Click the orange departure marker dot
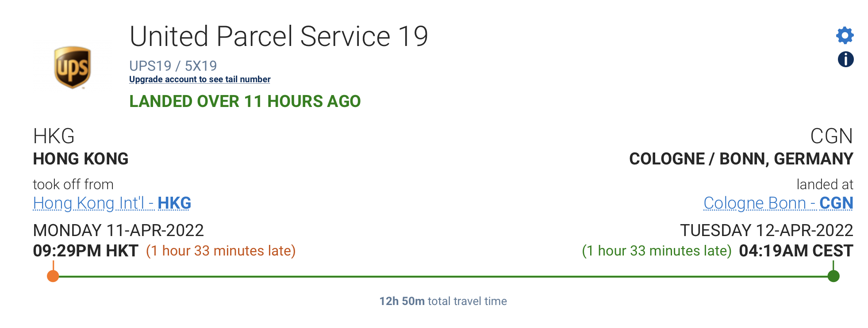 (53, 276)
